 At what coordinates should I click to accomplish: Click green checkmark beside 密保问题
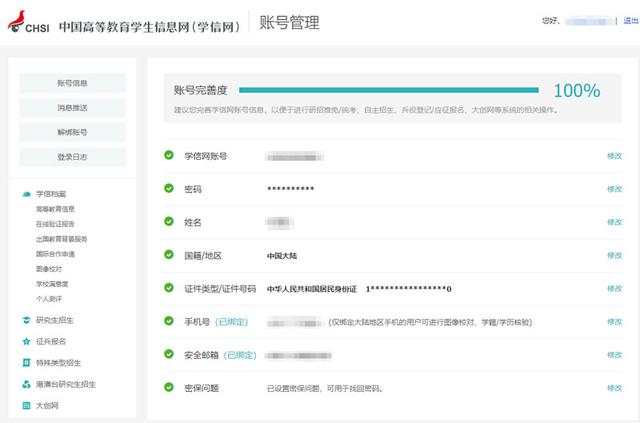coord(169,387)
